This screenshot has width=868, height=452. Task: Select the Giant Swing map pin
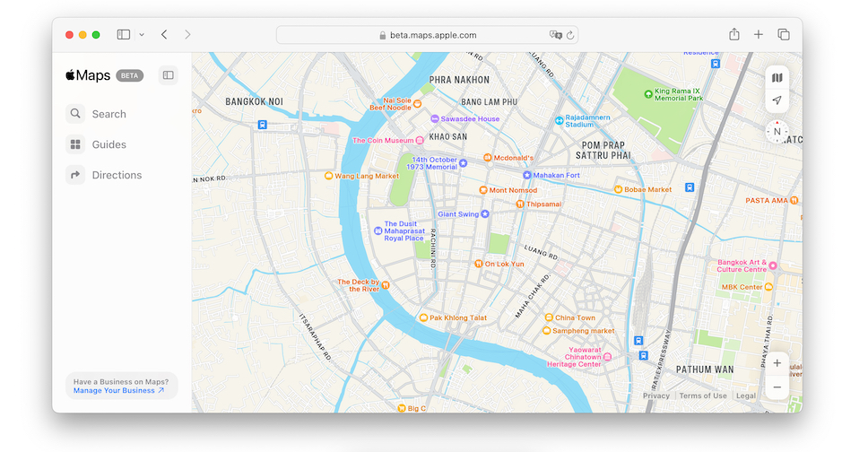[x=485, y=214]
